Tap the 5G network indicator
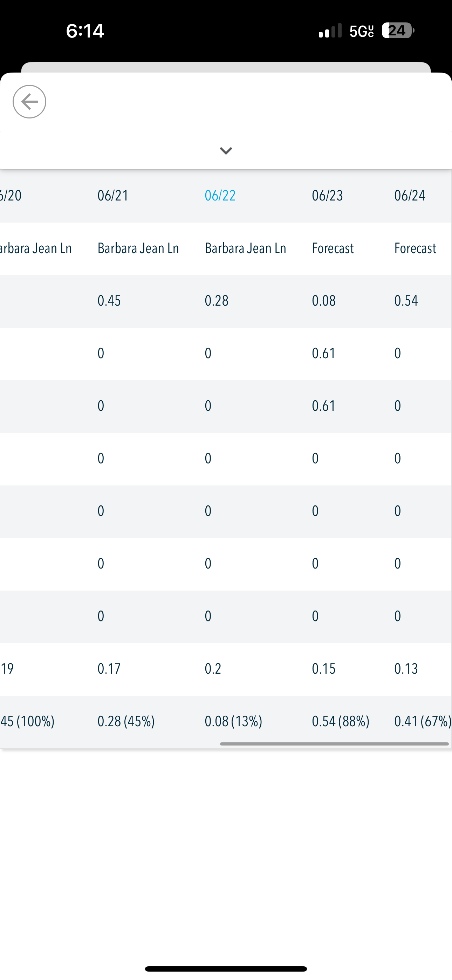This screenshot has width=452, height=980. click(362, 31)
